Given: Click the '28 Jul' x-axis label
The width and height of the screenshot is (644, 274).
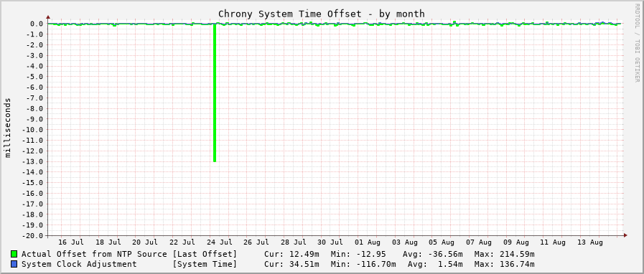Looking at the screenshot, I should point(294,242).
